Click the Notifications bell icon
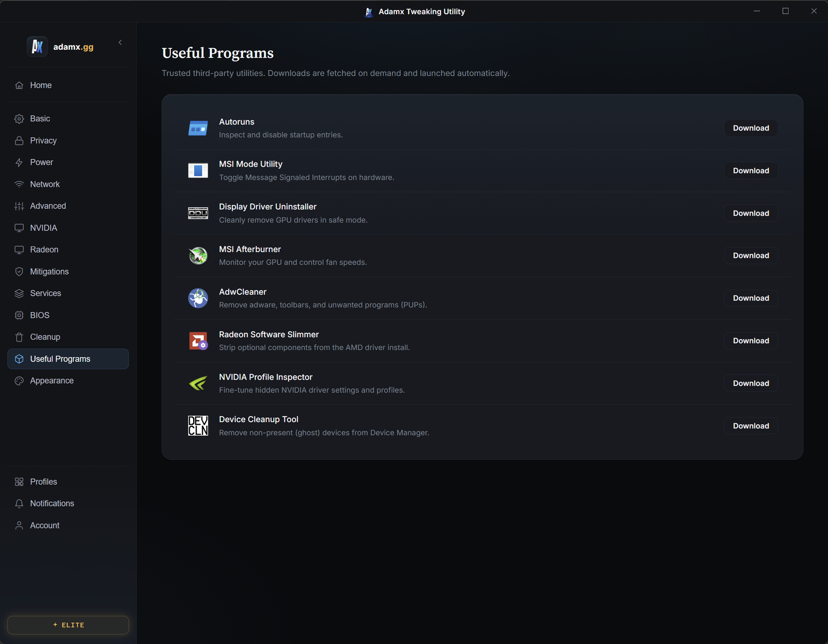 click(19, 504)
